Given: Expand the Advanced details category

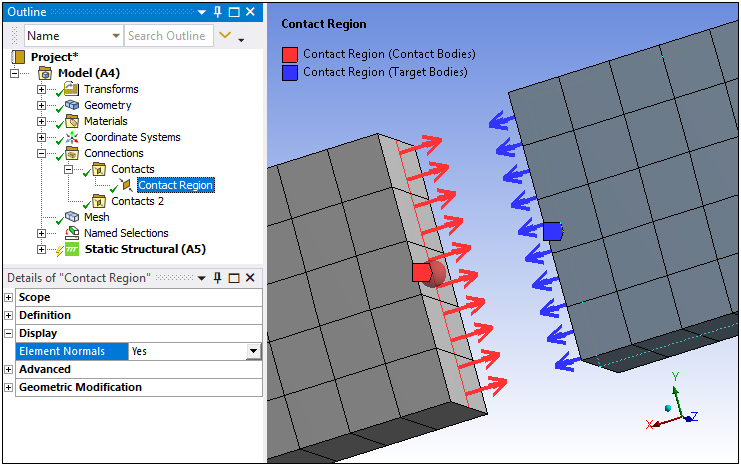Looking at the screenshot, I should [9, 369].
